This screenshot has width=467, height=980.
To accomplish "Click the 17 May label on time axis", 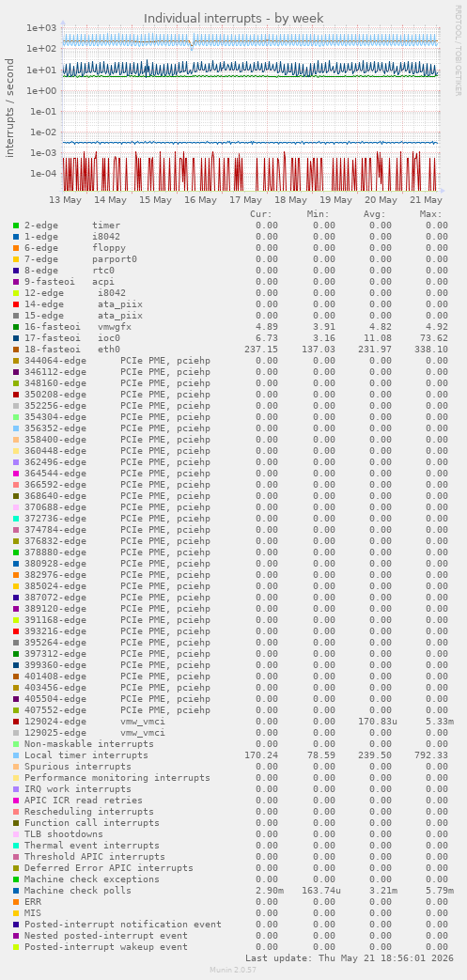I will 245,200.
